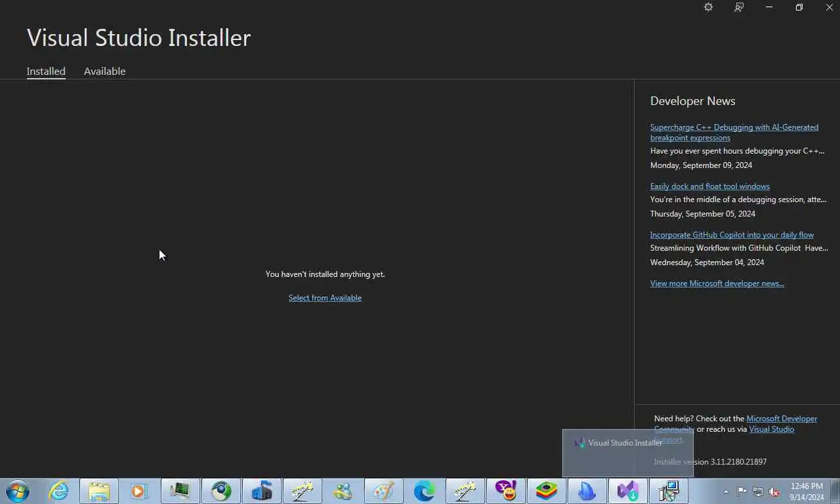Click the "Wednesday, September 04, 2024" date
This screenshot has width=840, height=504.
coord(707,262)
